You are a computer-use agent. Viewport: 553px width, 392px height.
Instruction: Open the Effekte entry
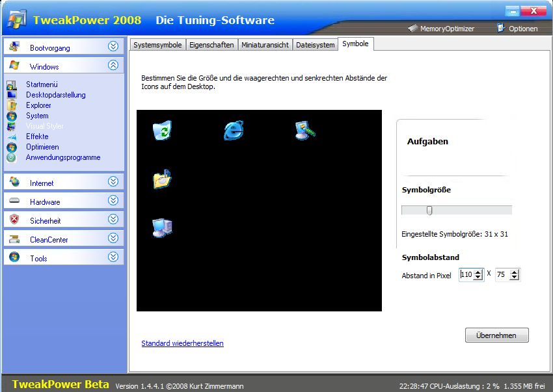[x=37, y=137]
